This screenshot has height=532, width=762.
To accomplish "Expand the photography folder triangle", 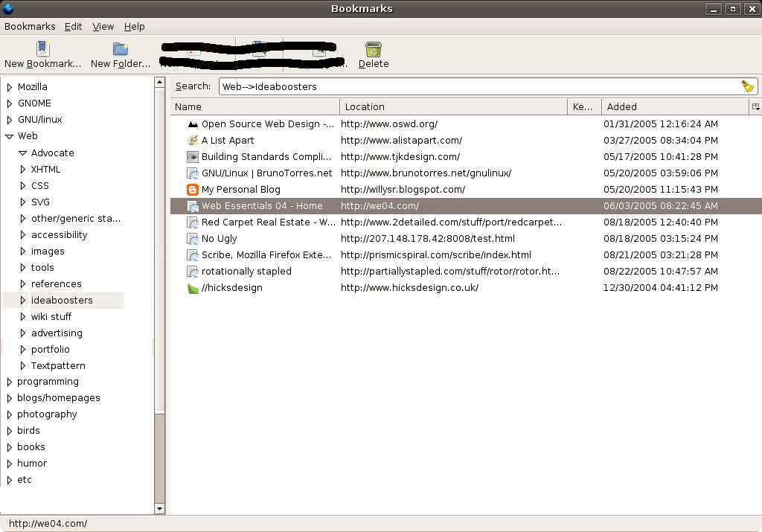I will (x=9, y=414).
